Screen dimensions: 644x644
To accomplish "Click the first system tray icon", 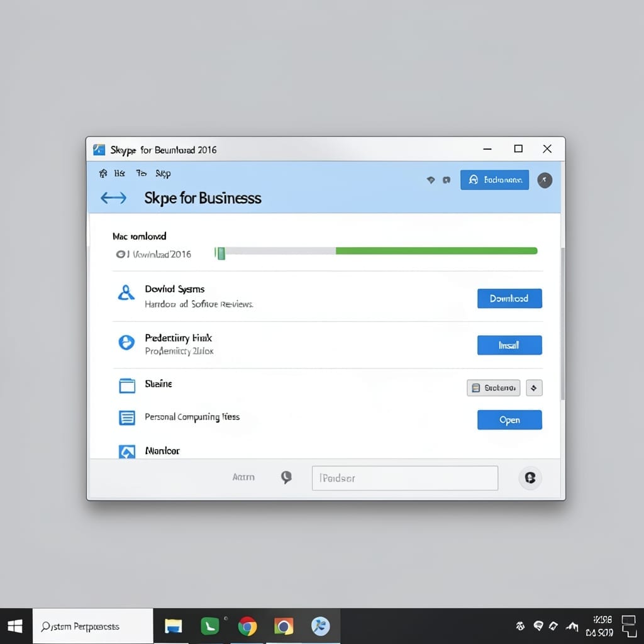I will [520, 626].
